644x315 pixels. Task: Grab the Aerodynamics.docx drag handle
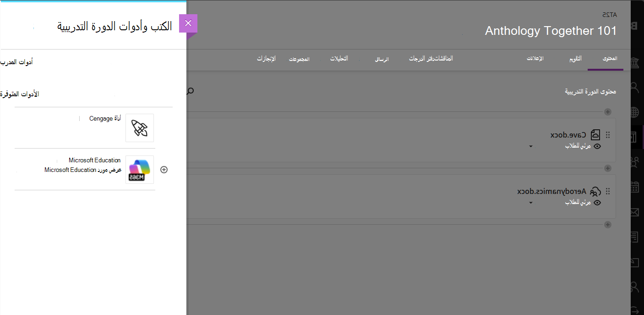pyautogui.click(x=608, y=191)
